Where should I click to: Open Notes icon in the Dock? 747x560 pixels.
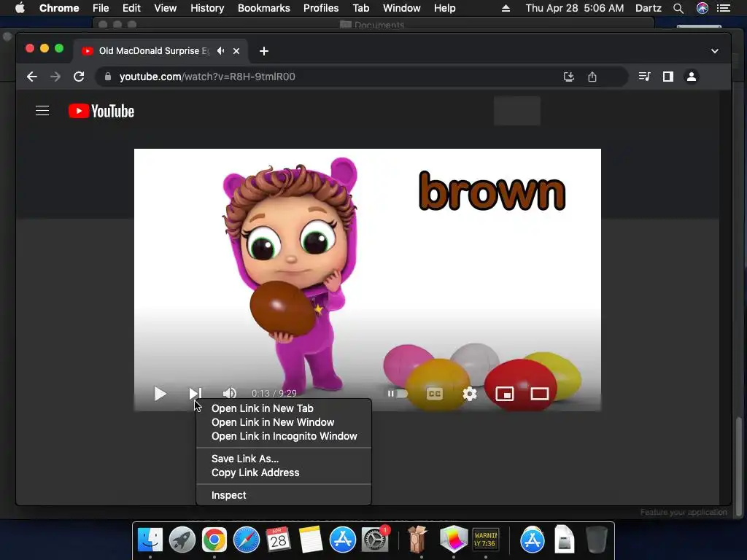(x=311, y=540)
